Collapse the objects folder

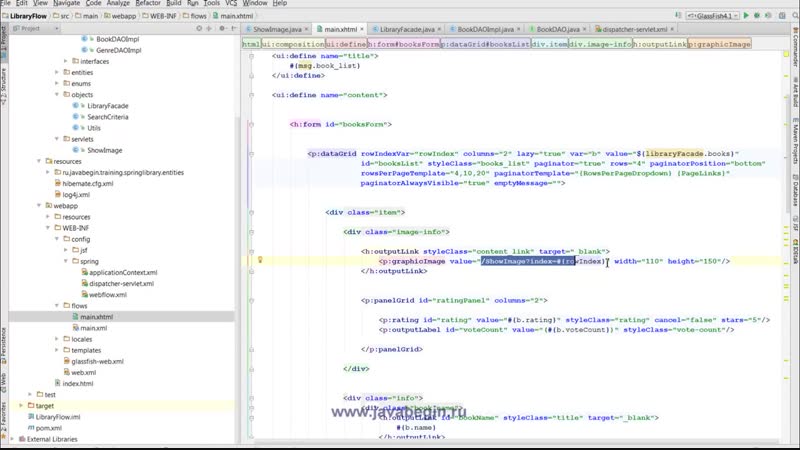[57, 94]
